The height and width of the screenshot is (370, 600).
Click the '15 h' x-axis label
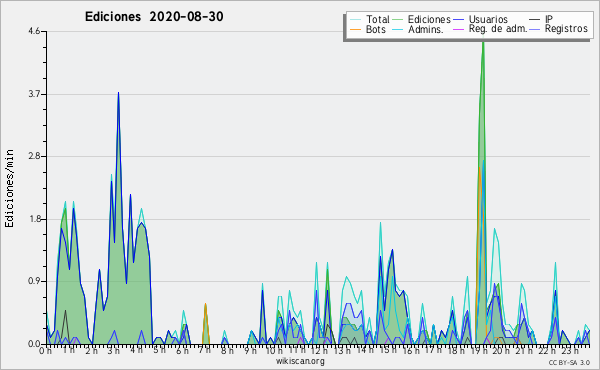pos(388,351)
